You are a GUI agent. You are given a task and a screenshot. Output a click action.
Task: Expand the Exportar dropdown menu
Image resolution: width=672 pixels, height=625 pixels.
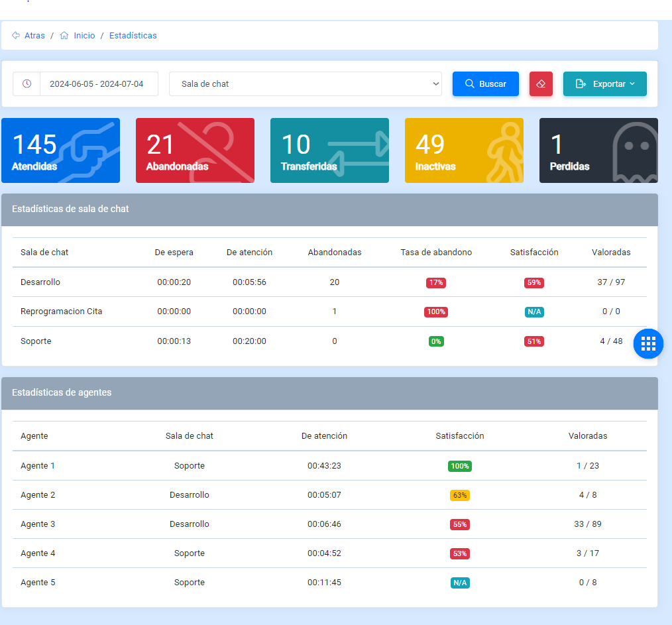pyautogui.click(x=604, y=84)
